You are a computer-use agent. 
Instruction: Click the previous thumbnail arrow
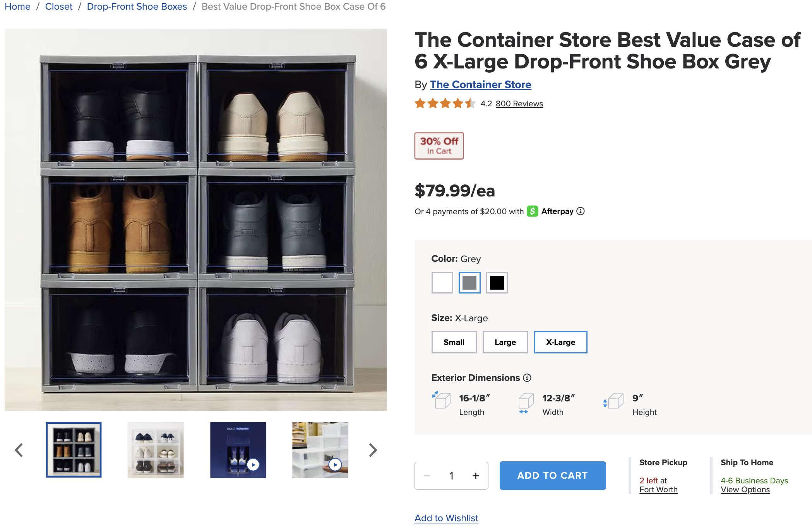[x=19, y=450]
